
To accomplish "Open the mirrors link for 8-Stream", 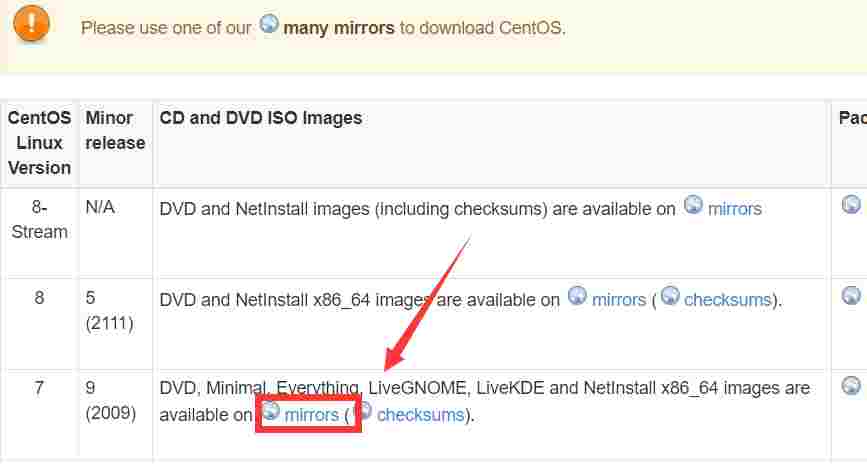I will (734, 209).
